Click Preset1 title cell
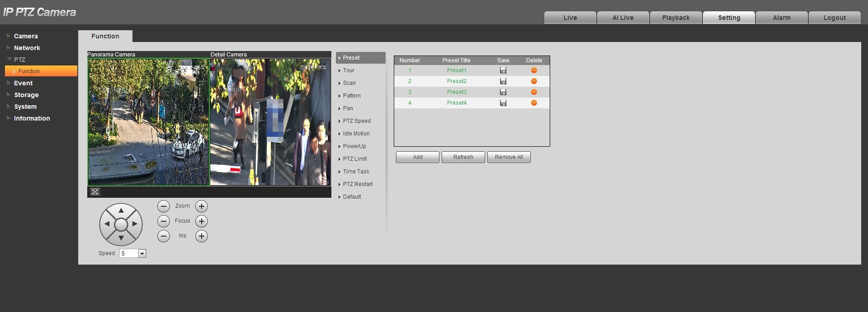 click(x=457, y=70)
